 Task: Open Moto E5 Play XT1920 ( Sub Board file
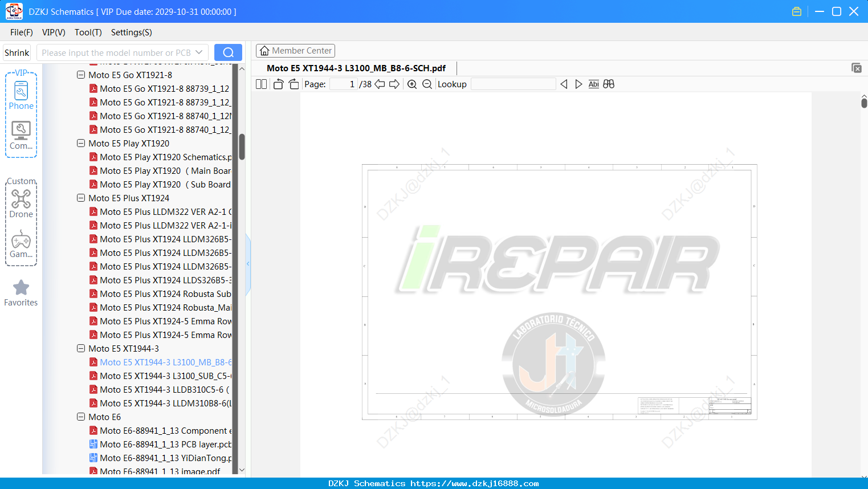click(x=165, y=184)
